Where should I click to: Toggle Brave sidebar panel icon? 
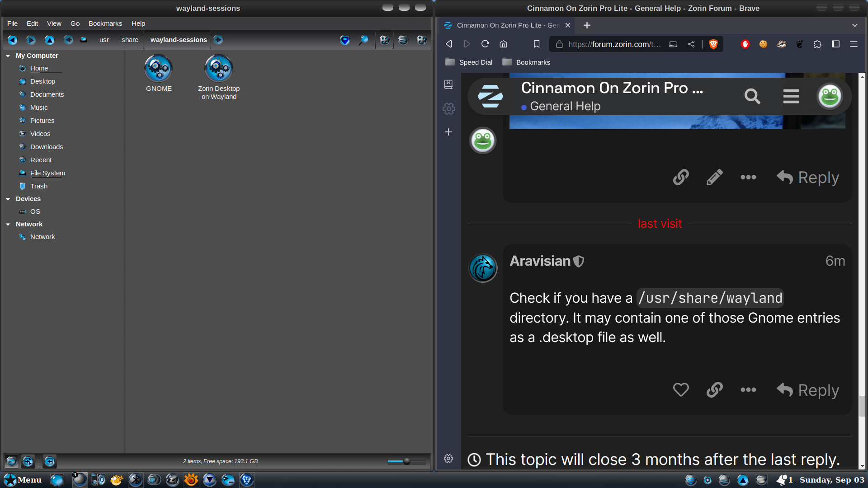(835, 44)
